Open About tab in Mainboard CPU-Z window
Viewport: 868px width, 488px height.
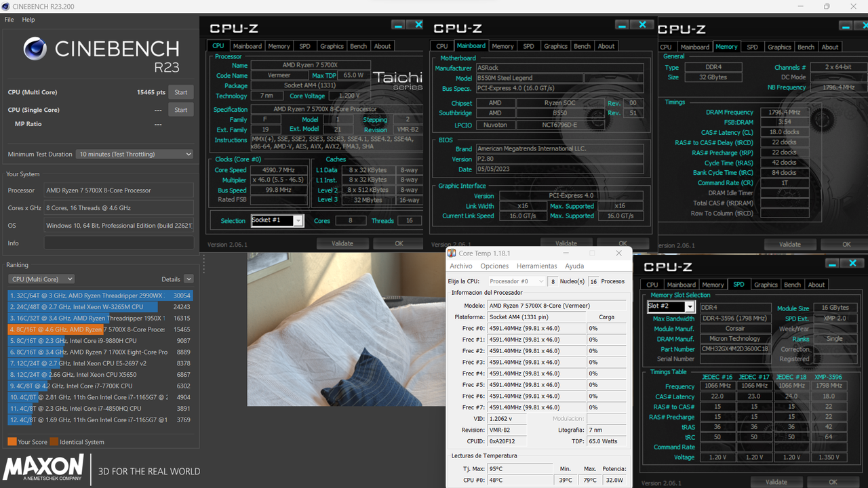606,46
